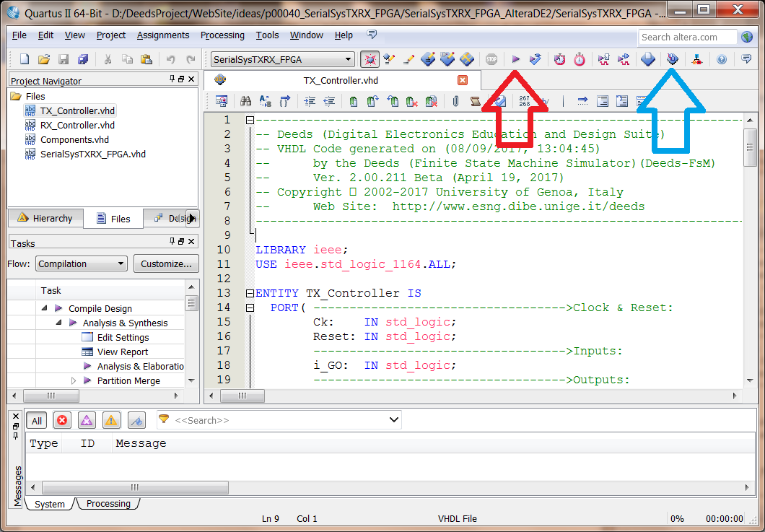Pin the Tasks panel
Screen dimensions: 765x532
pos(172,241)
